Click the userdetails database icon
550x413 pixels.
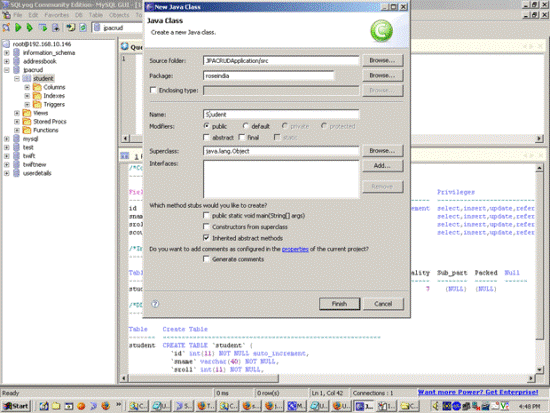(x=16, y=173)
